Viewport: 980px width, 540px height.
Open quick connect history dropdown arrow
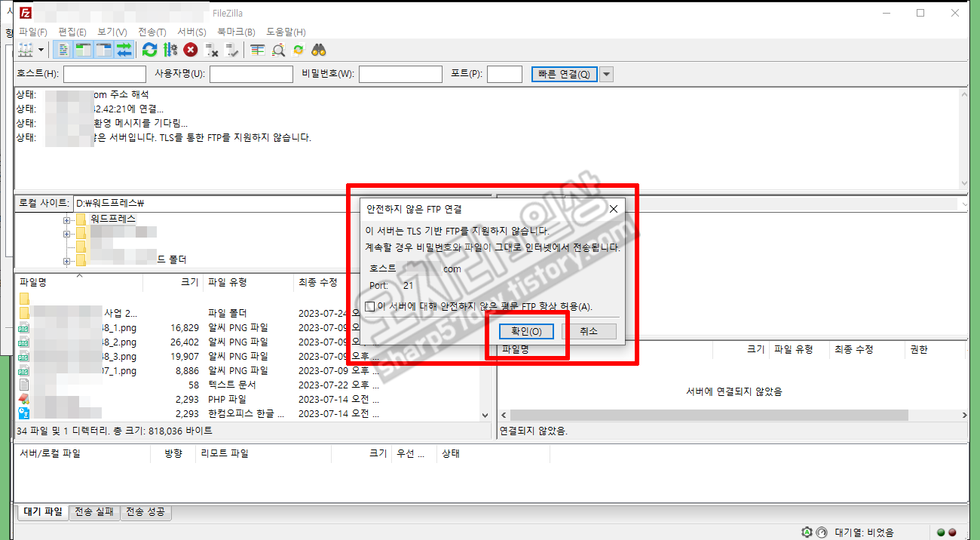[606, 74]
